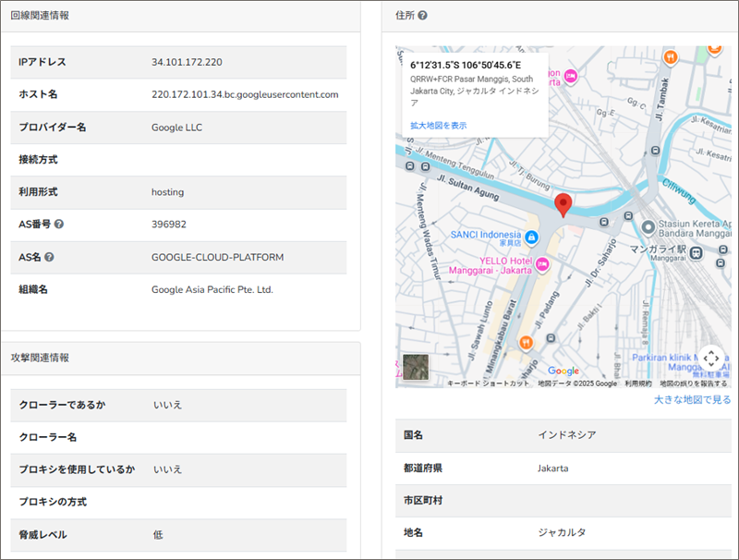The height and width of the screenshot is (560, 739).
Task: Click the 利用規約 link on the map
Action: tap(637, 383)
